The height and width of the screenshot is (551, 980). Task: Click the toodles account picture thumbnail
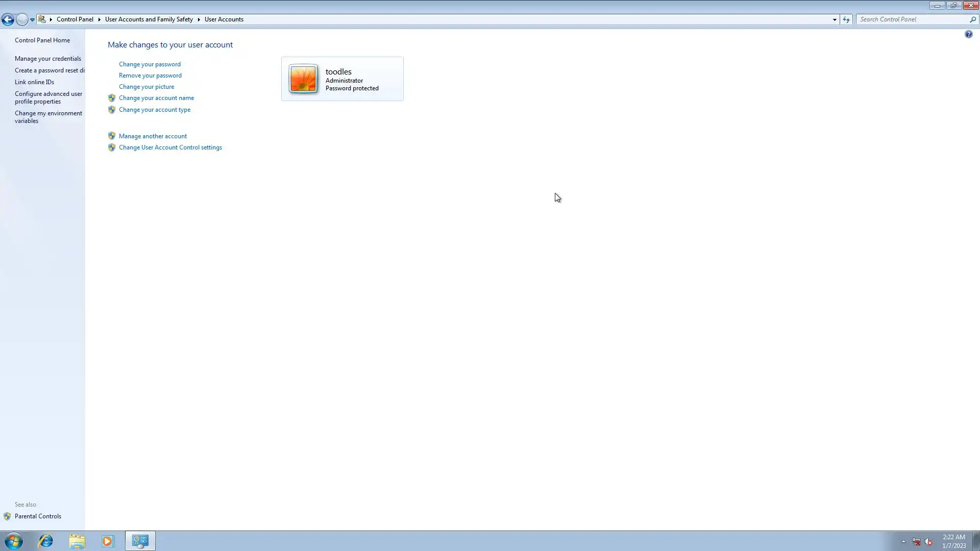point(303,79)
